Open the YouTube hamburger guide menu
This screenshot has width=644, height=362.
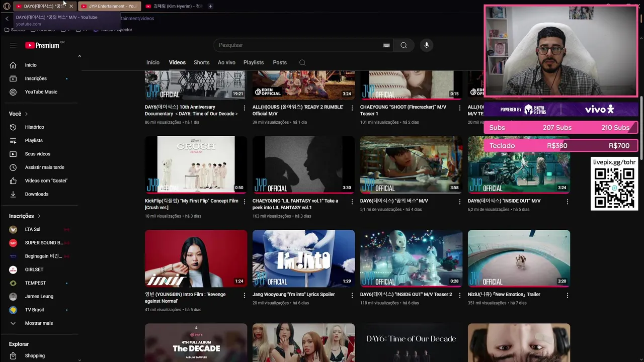(13, 45)
